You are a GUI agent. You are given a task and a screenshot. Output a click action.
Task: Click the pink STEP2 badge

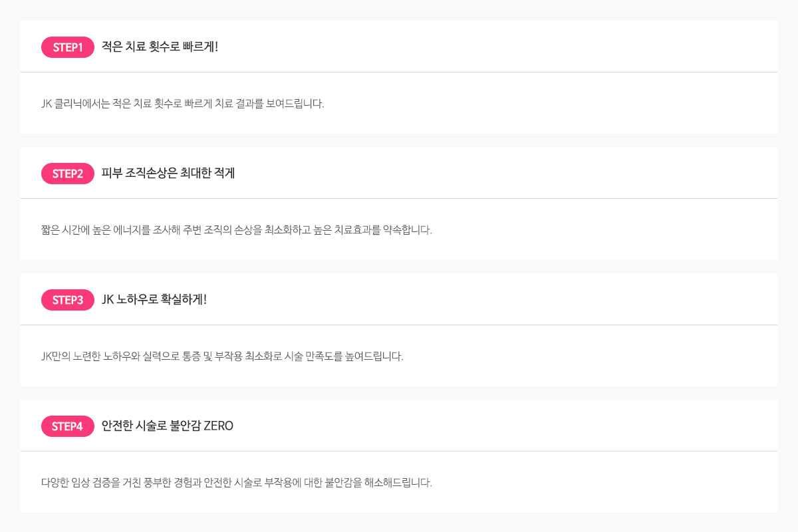click(68, 174)
